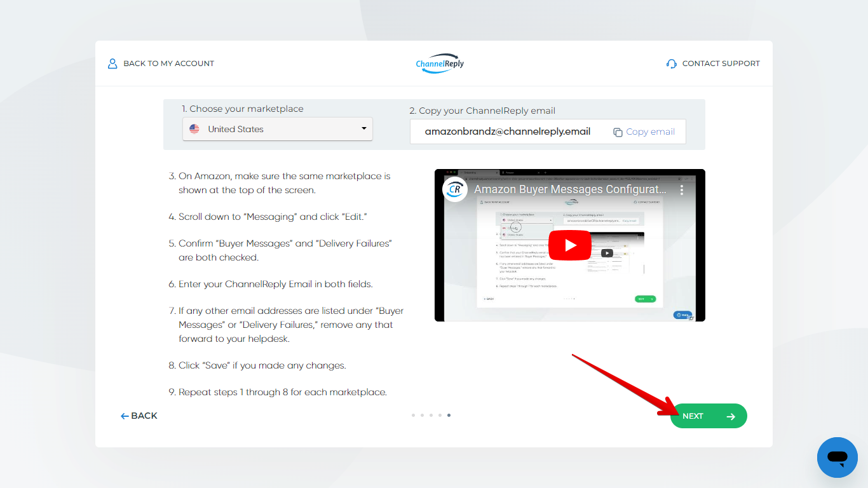Screen dimensions: 868x488
Task: Go to the third step pagination dot
Action: 431,415
